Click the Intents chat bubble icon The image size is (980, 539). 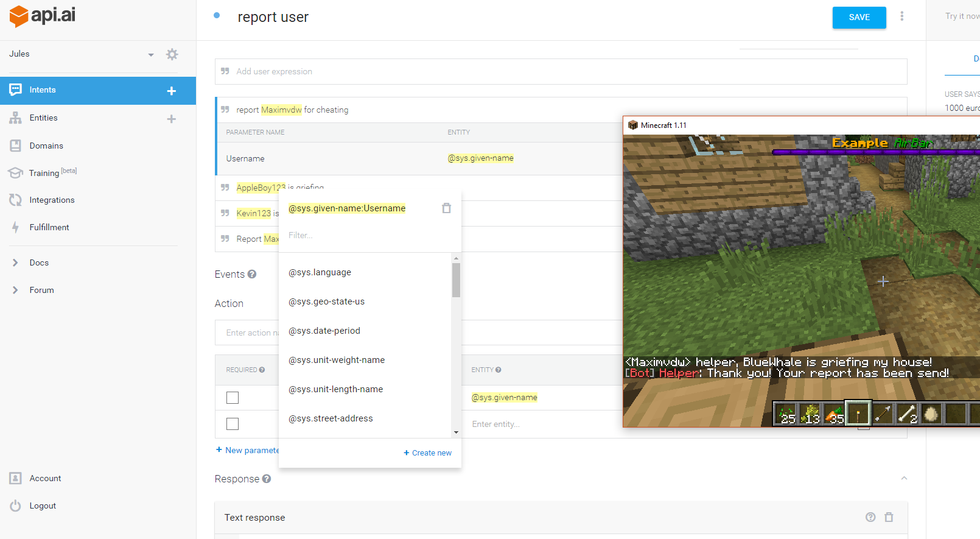(16, 90)
